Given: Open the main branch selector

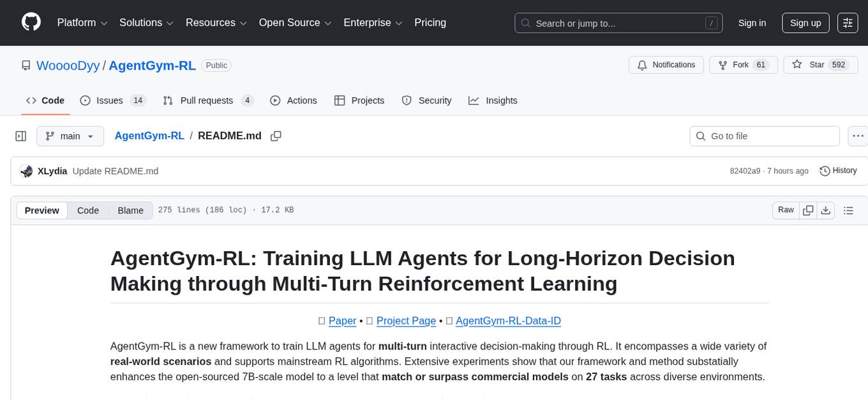Looking at the screenshot, I should (x=70, y=136).
